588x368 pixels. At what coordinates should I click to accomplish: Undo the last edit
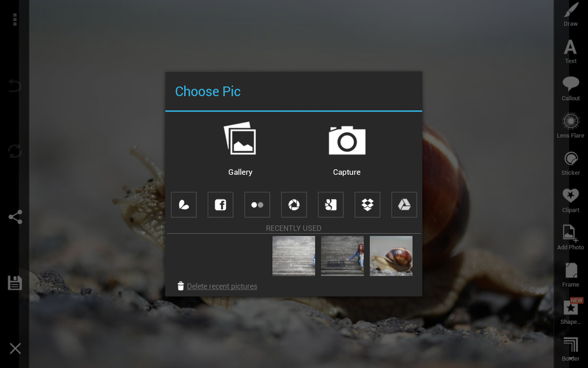click(15, 86)
